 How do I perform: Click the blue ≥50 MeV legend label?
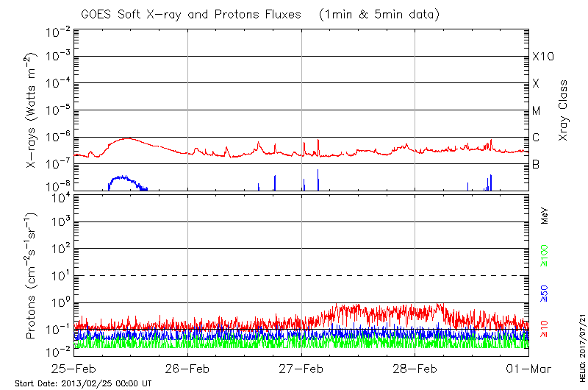545,291
